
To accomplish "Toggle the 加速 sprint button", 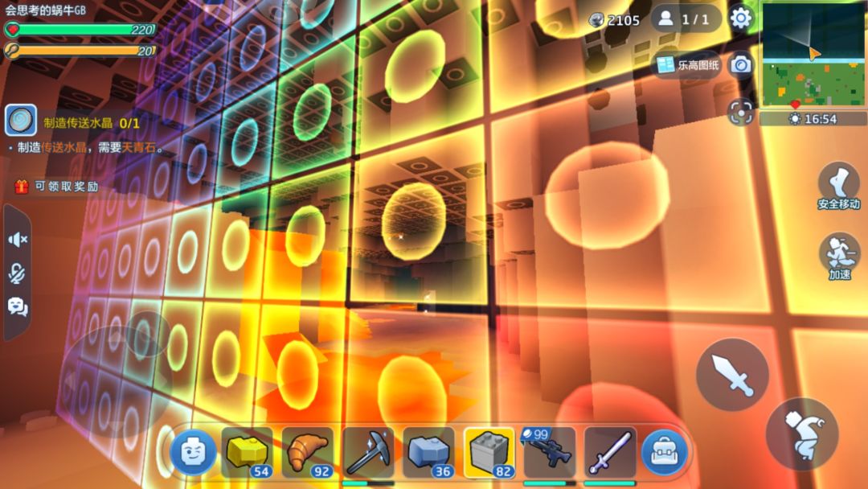I will point(839,257).
